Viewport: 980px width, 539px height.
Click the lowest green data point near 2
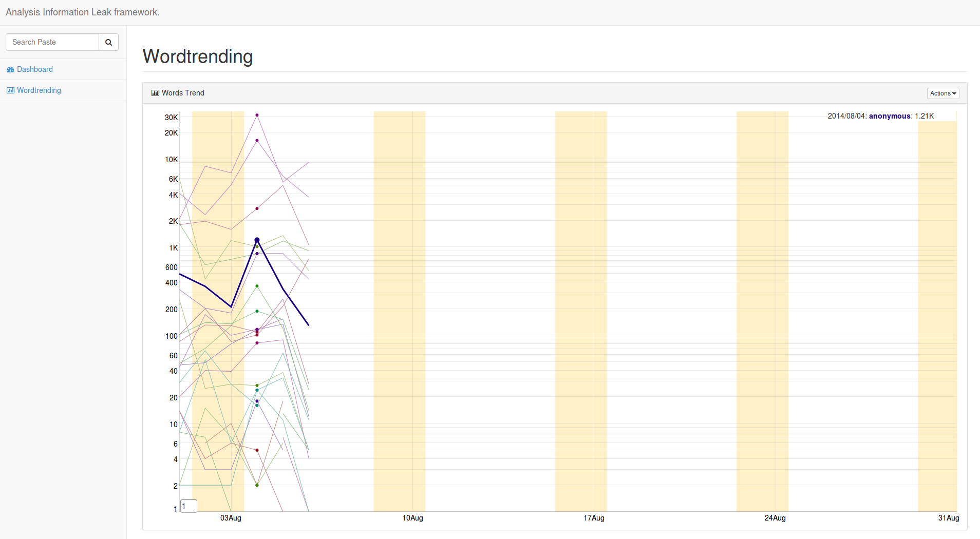[257, 485]
